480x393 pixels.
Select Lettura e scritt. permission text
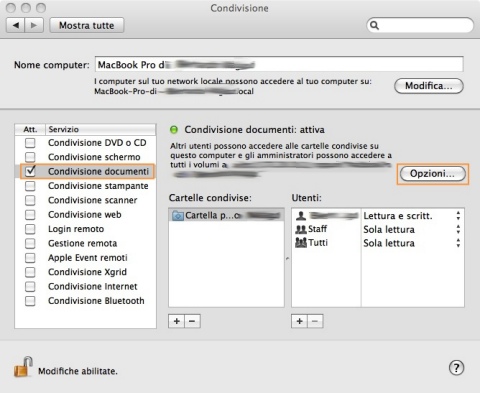[x=398, y=216]
